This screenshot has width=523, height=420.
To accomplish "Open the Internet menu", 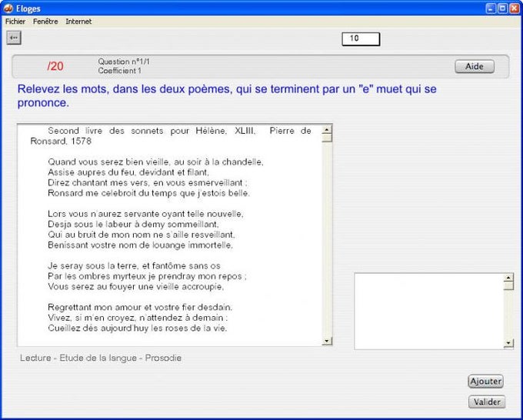I will click(x=78, y=22).
